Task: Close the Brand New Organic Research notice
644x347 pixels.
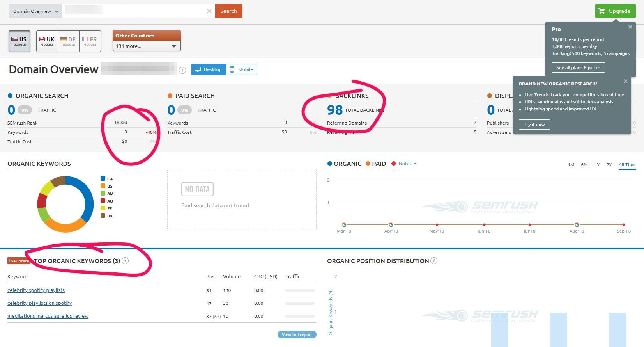Action: tap(625, 81)
